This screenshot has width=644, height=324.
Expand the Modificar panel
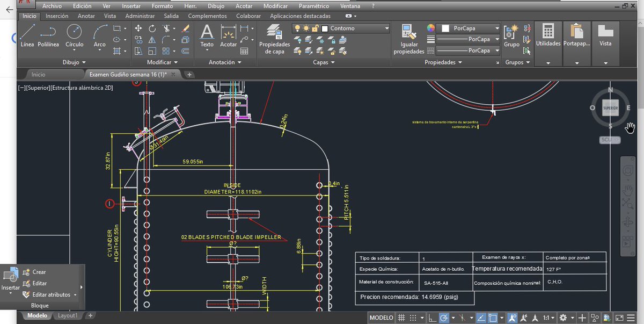point(163,62)
